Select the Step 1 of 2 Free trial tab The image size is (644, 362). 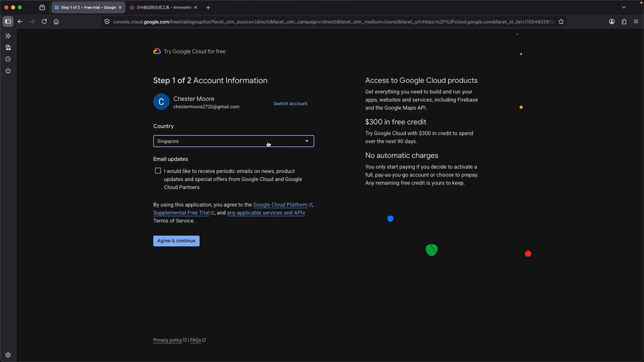click(x=88, y=8)
